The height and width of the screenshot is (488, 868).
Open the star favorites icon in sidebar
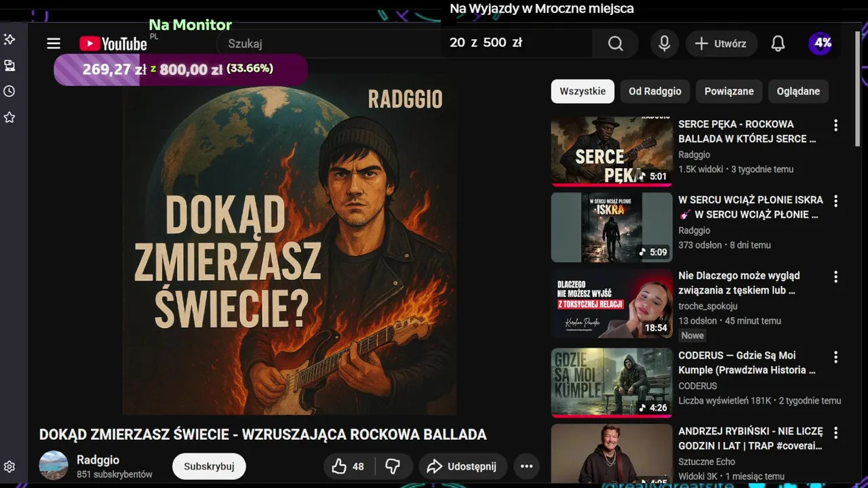(9, 117)
